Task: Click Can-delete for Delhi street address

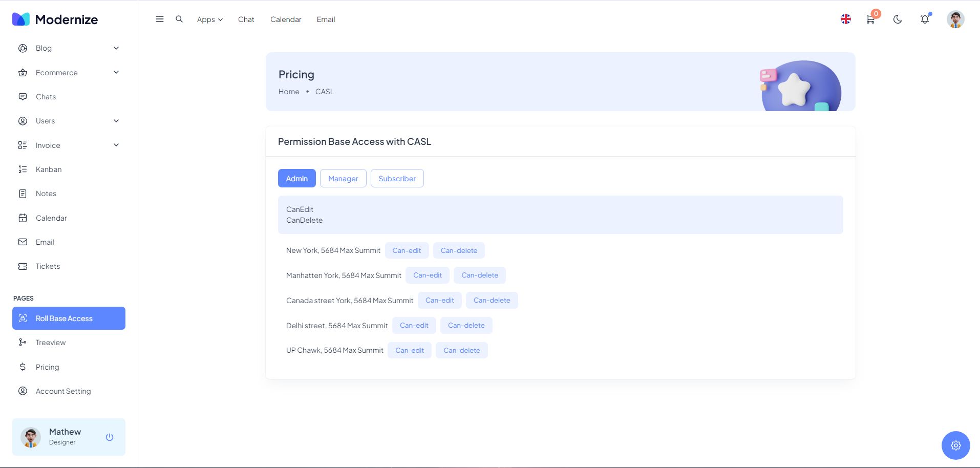Action: click(466, 325)
